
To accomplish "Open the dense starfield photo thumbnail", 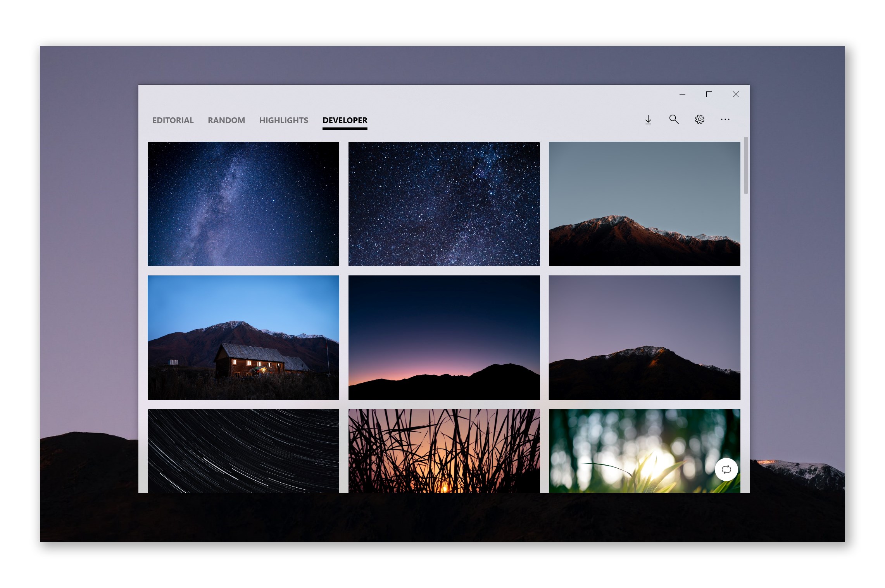I will (444, 204).
